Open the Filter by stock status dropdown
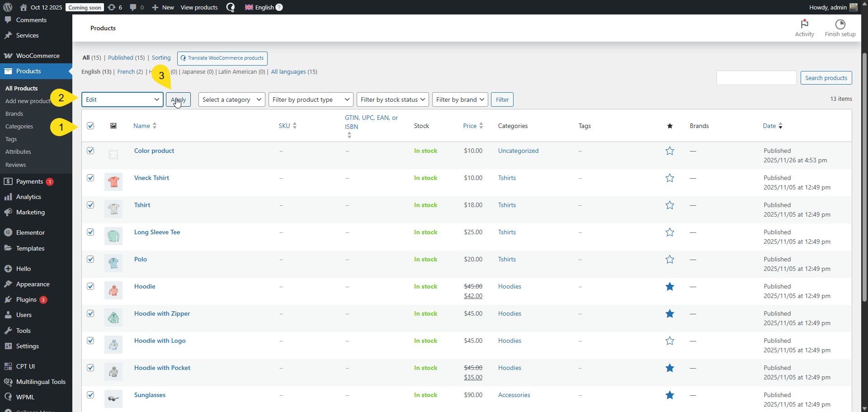The width and height of the screenshot is (868, 412). pos(392,99)
